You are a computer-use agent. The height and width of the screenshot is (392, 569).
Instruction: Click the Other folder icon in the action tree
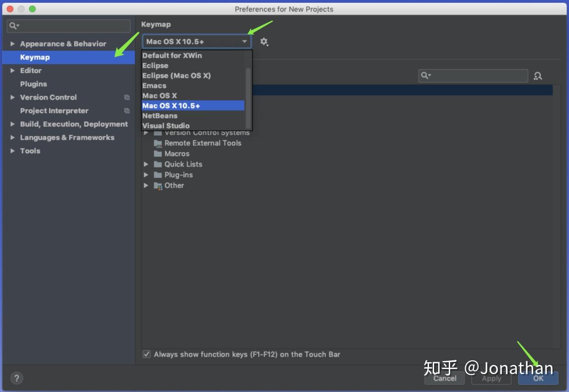157,186
